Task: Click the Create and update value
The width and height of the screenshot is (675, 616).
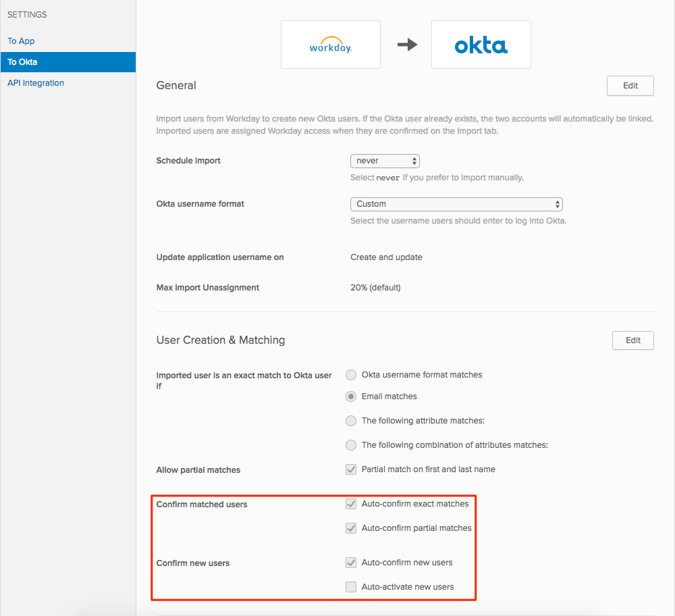Action: click(x=386, y=257)
